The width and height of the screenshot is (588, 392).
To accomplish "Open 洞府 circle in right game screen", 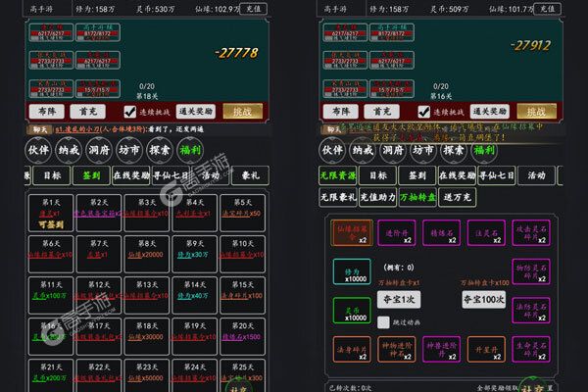I will [x=393, y=150].
